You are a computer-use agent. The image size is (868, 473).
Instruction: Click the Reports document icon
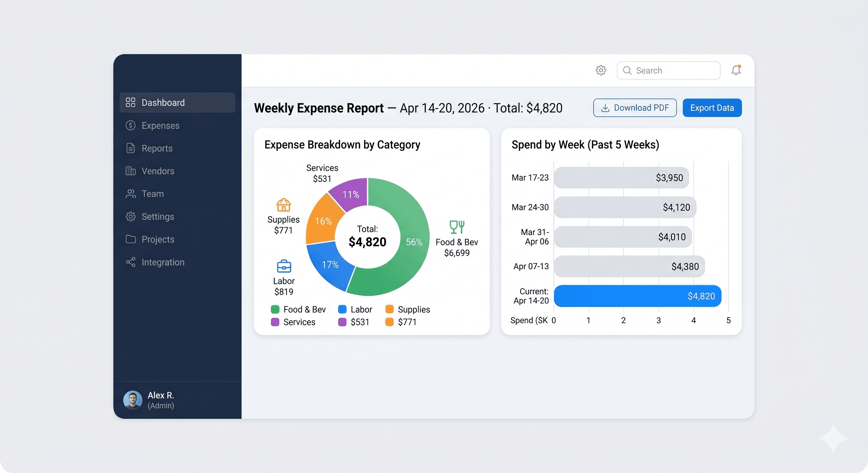[131, 148]
